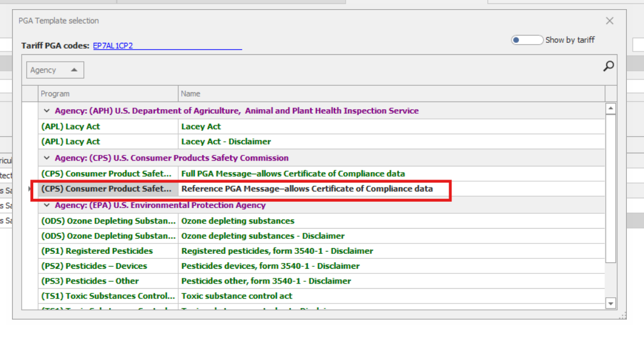644x347 pixels.
Task: Select the Toxic substance control act row
Action: tap(321, 296)
